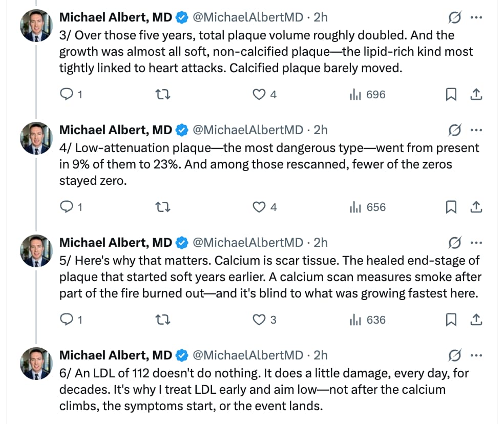Viewport: 504px width, 424px height.
Task: Like tweet 3/ about plaque volume doubling
Action: 264,95
